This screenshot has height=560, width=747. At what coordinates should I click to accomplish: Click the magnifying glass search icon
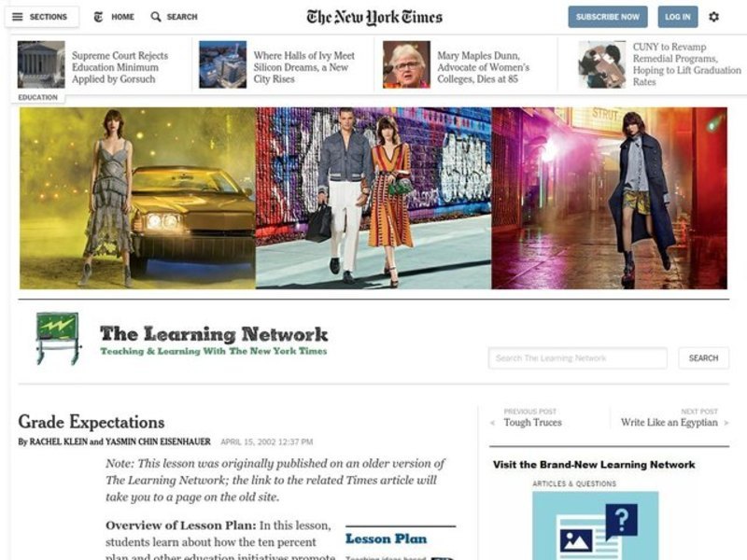[x=156, y=17]
